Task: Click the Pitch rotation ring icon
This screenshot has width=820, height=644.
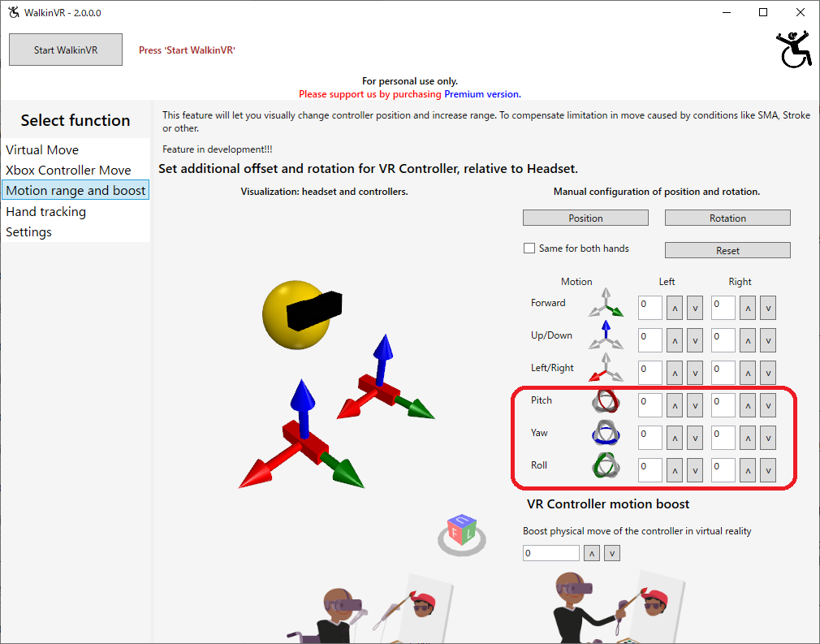Action: click(606, 401)
